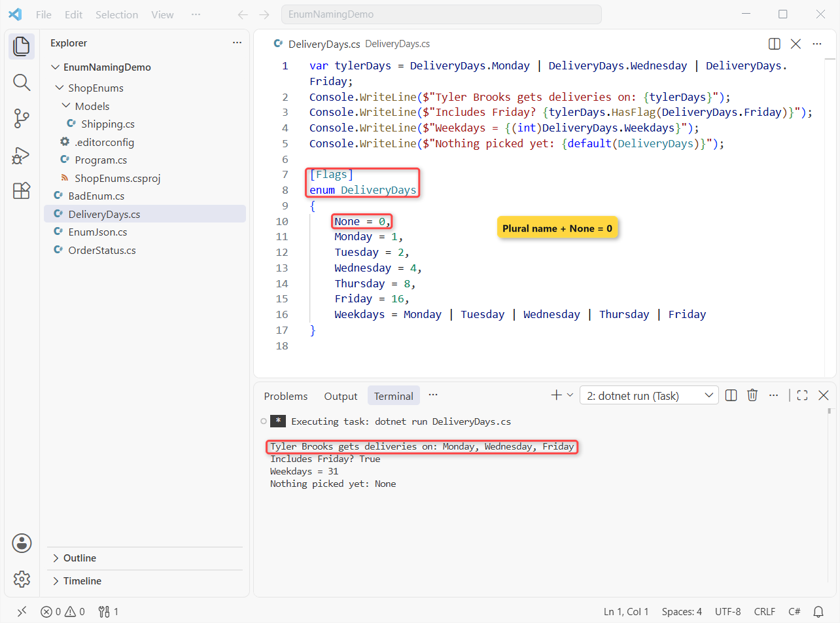
Task: Open Explorer Views and More Actions ellipsis
Action: pos(237,43)
